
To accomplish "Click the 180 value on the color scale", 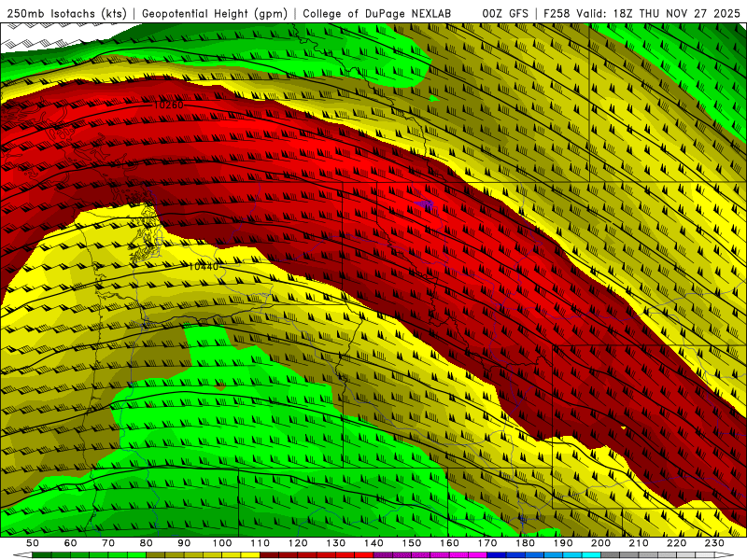I will tap(525, 543).
